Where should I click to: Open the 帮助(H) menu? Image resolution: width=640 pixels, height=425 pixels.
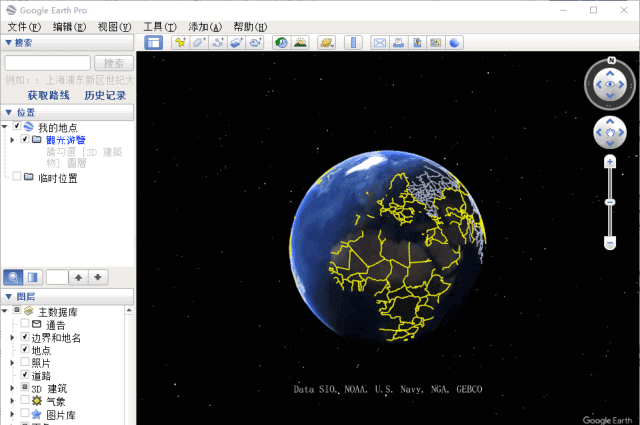tap(250, 27)
